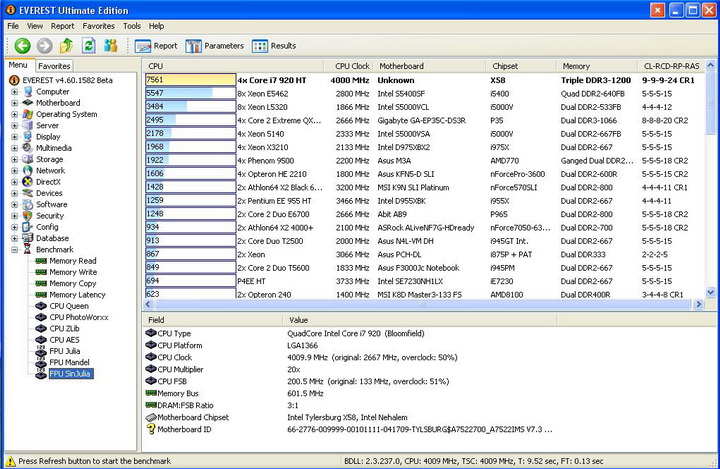This screenshot has width=720, height=469.
Task: Open the Report toolbar button
Action: click(156, 46)
